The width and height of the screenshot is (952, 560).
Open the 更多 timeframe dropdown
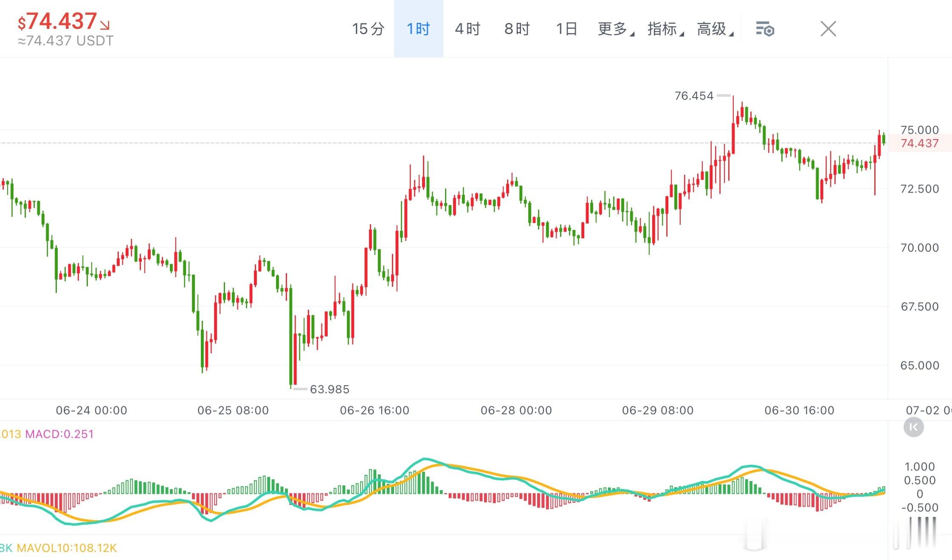[x=616, y=29]
